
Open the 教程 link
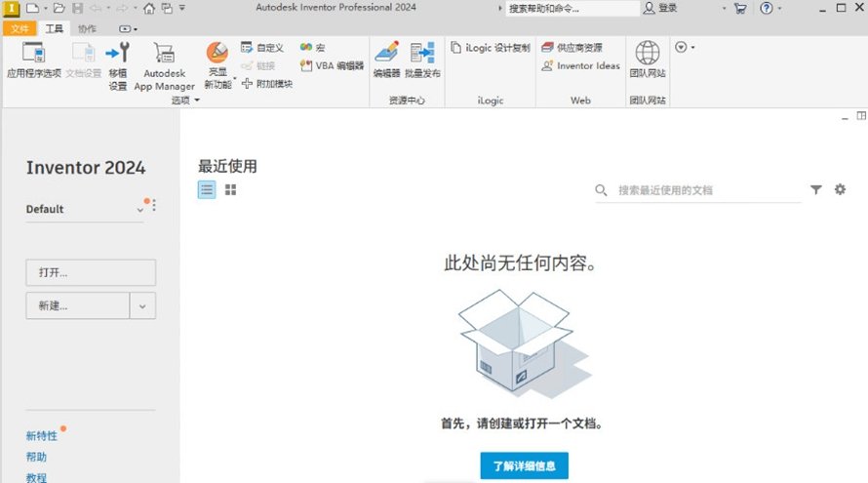(36, 477)
